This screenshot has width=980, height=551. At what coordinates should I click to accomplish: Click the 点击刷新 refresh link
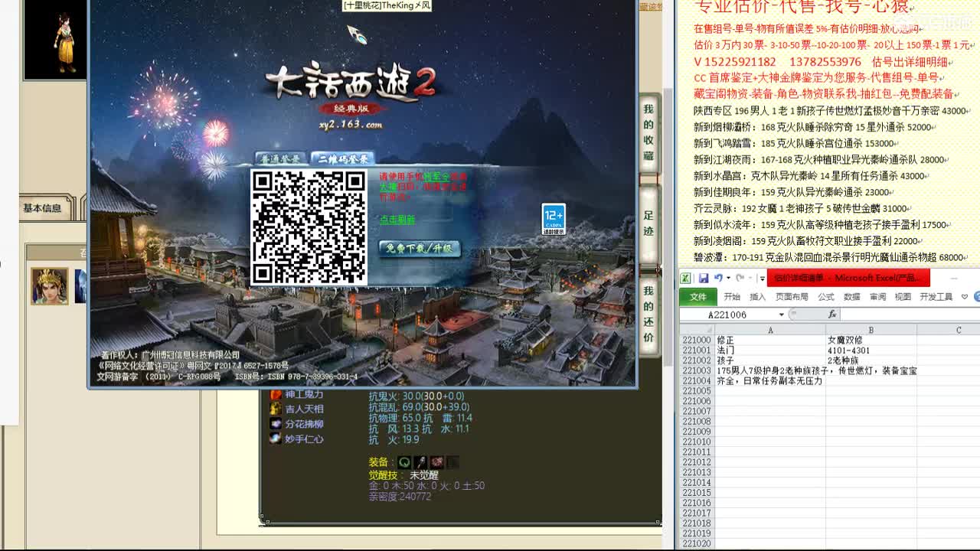[397, 220]
